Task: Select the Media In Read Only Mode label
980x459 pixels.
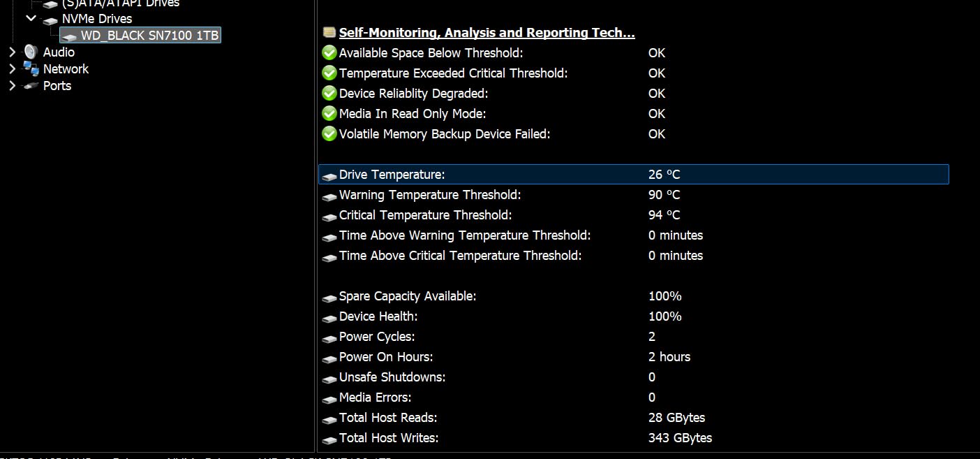Action: [412, 114]
